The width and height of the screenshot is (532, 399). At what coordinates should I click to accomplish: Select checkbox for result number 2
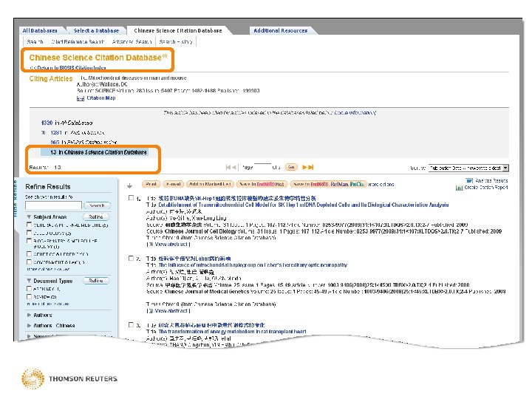point(132,258)
